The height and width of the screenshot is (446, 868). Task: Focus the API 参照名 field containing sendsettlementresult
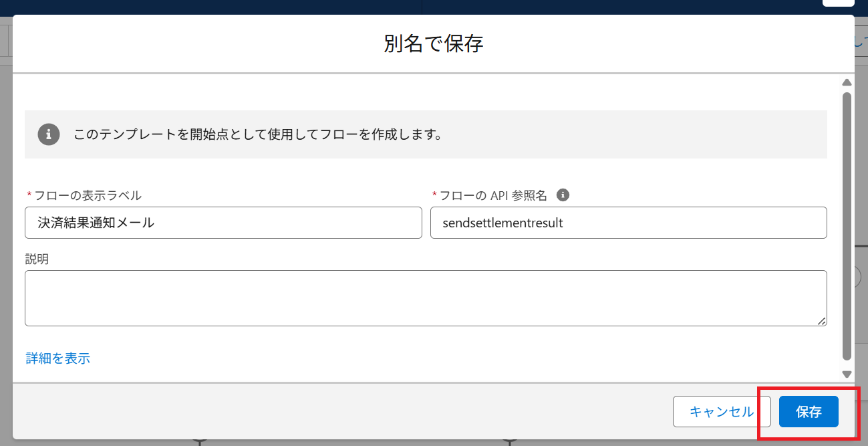(628, 223)
